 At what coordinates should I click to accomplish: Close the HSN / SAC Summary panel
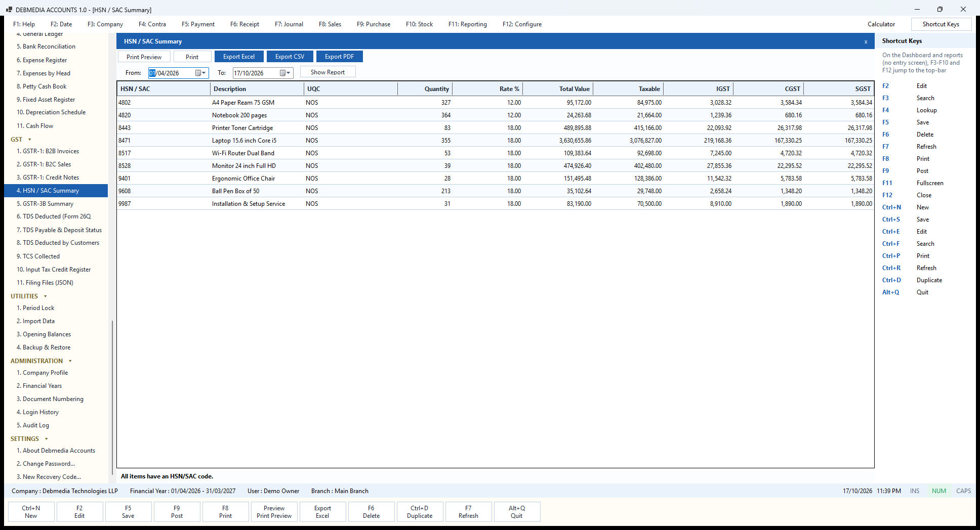(866, 41)
